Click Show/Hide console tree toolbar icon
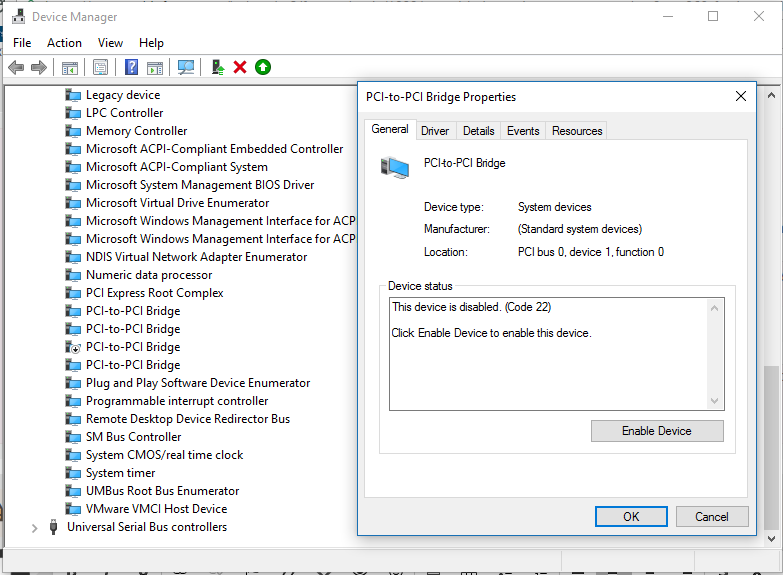Image resolution: width=783 pixels, height=575 pixels. pyautogui.click(x=70, y=67)
